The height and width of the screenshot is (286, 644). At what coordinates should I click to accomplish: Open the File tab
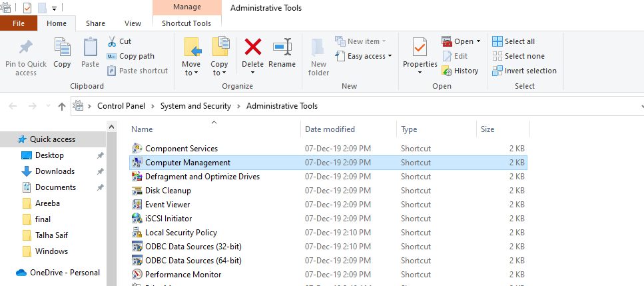click(x=19, y=23)
